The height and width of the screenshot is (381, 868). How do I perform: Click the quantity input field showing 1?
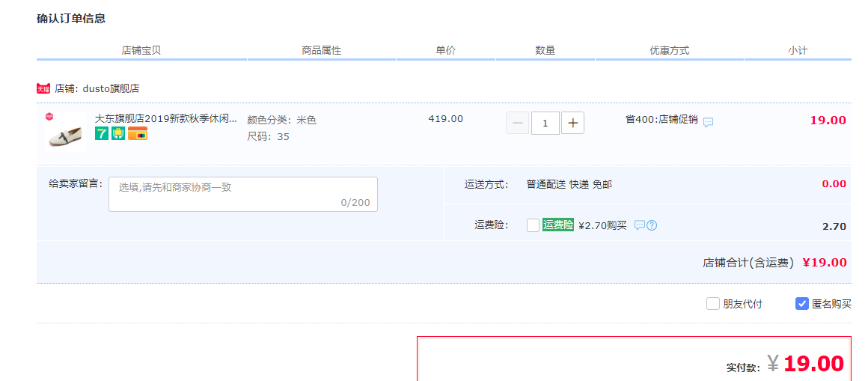point(545,123)
